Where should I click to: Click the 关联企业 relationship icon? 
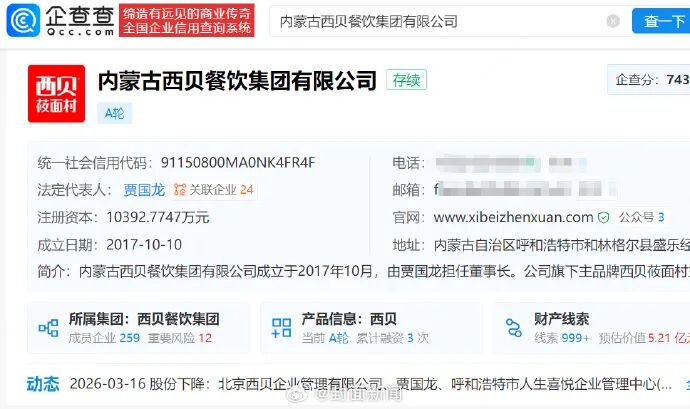[x=180, y=190]
